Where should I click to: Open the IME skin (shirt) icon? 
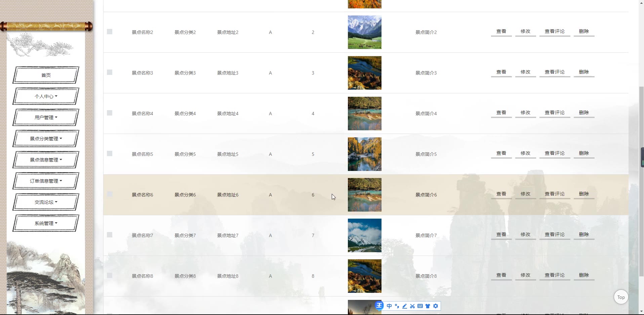point(428,306)
